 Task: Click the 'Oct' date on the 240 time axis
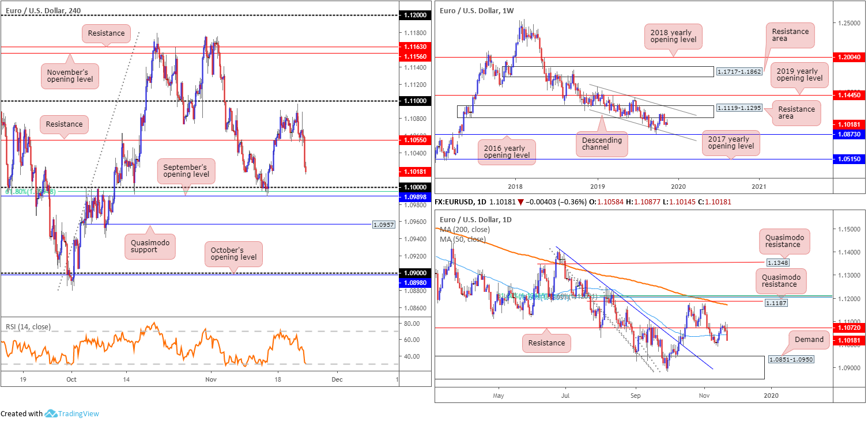(x=70, y=380)
